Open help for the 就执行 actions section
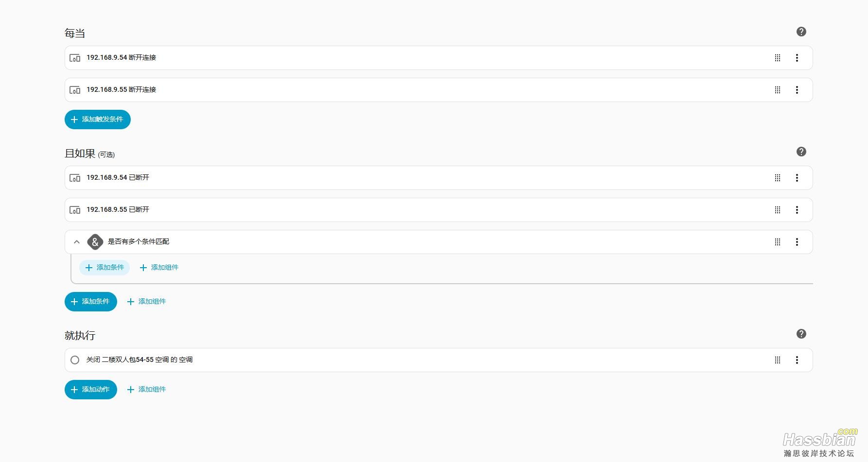 (801, 334)
